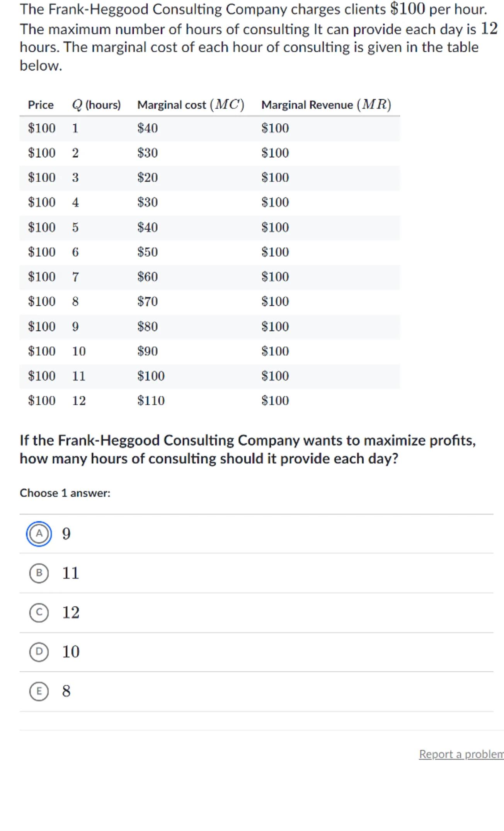Select answer choice A with value 9

[x=39, y=534]
